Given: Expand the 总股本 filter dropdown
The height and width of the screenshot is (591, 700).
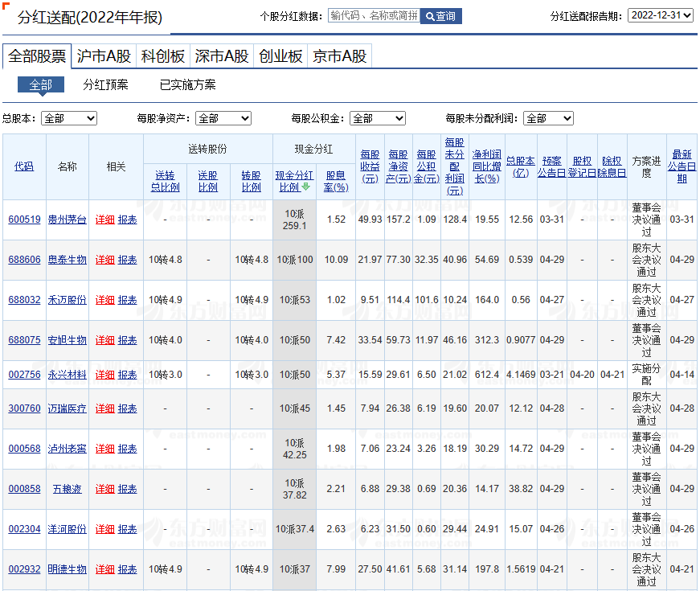Looking at the screenshot, I should point(69,118).
